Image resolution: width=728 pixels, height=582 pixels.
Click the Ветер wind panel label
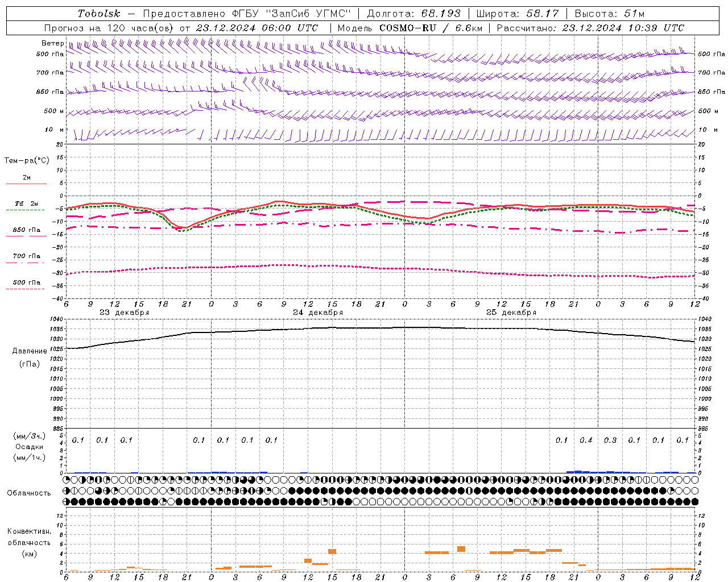52,43
